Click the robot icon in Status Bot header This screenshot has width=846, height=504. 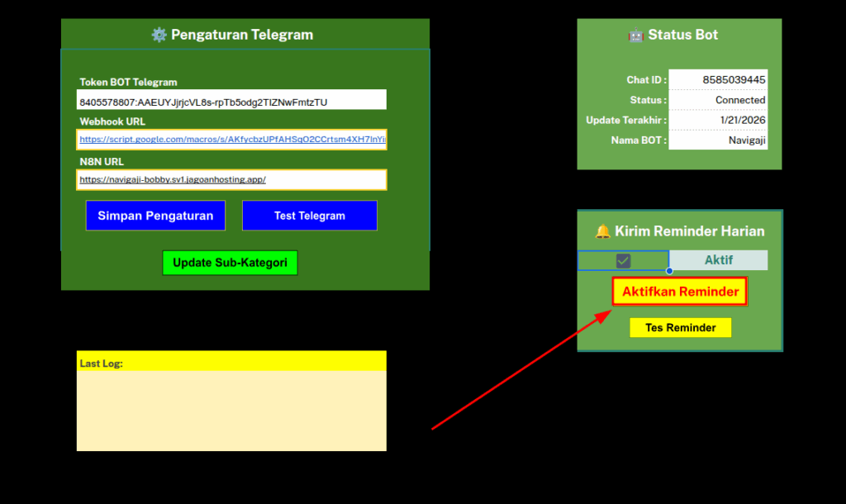[635, 35]
